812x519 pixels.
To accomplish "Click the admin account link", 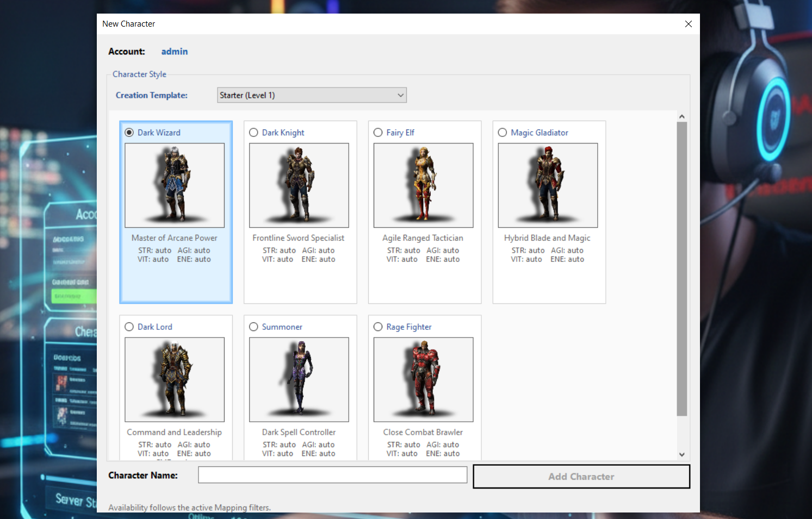I will point(174,51).
